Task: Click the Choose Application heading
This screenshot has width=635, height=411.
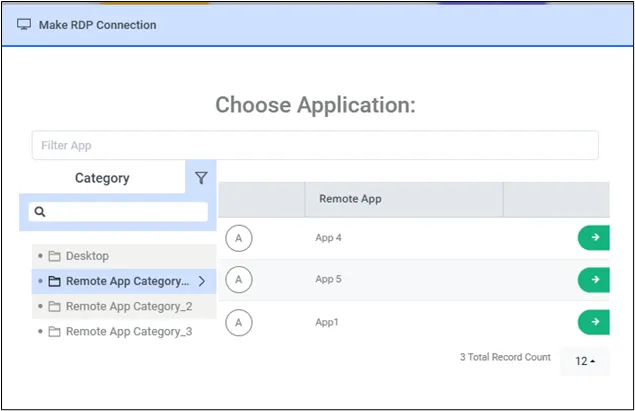Action: (x=315, y=105)
